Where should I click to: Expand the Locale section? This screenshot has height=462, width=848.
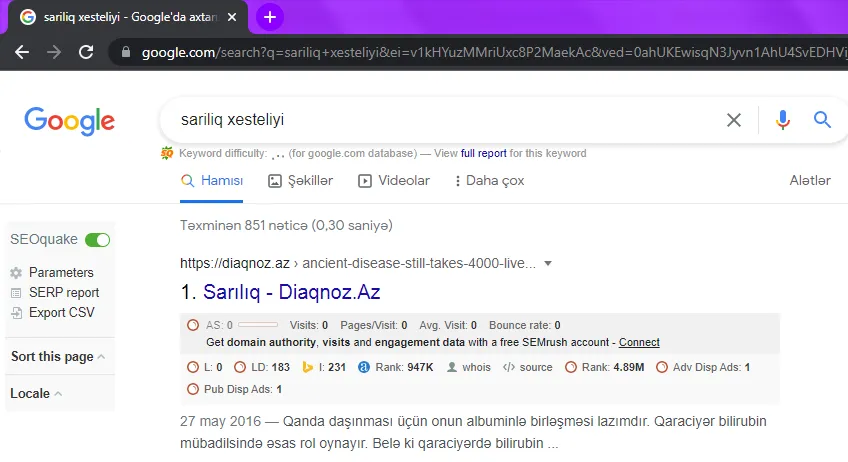tap(36, 393)
